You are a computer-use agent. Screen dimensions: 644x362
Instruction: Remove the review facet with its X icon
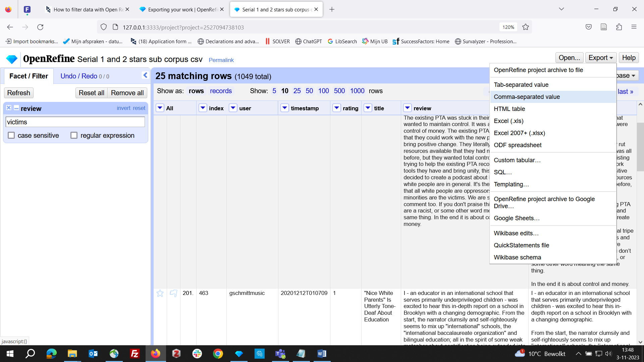pyautogui.click(x=9, y=108)
